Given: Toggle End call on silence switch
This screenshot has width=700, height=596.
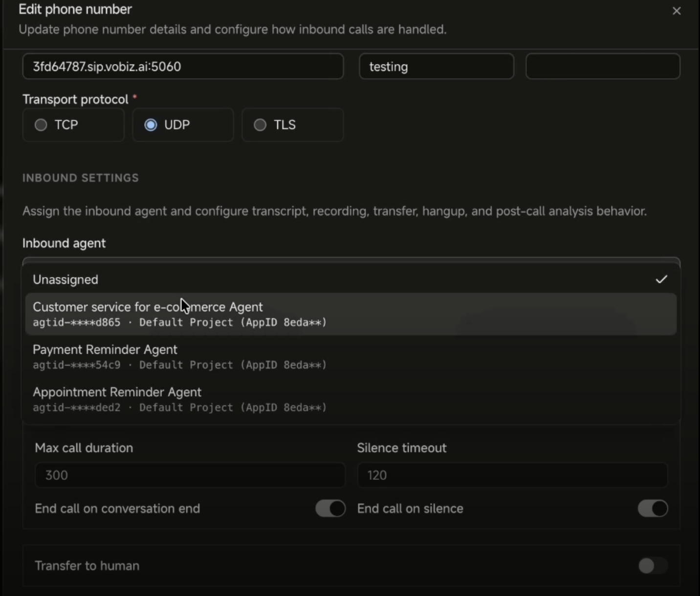Looking at the screenshot, I should (653, 509).
